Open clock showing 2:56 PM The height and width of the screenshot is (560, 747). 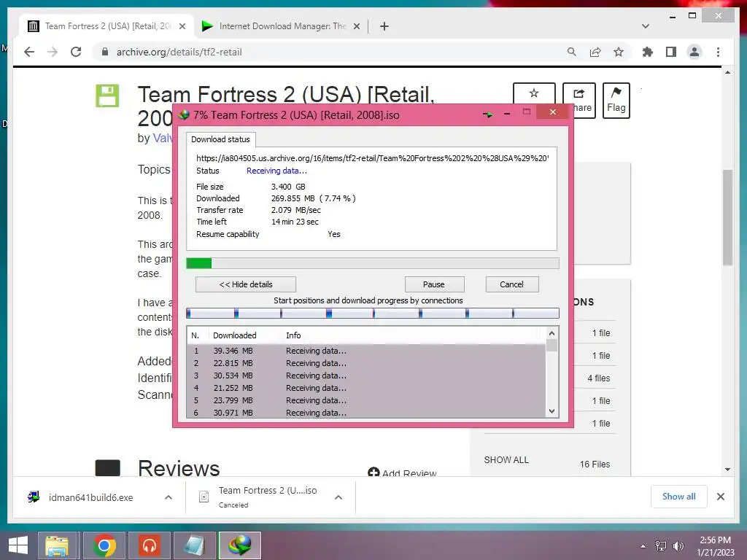coord(715,545)
